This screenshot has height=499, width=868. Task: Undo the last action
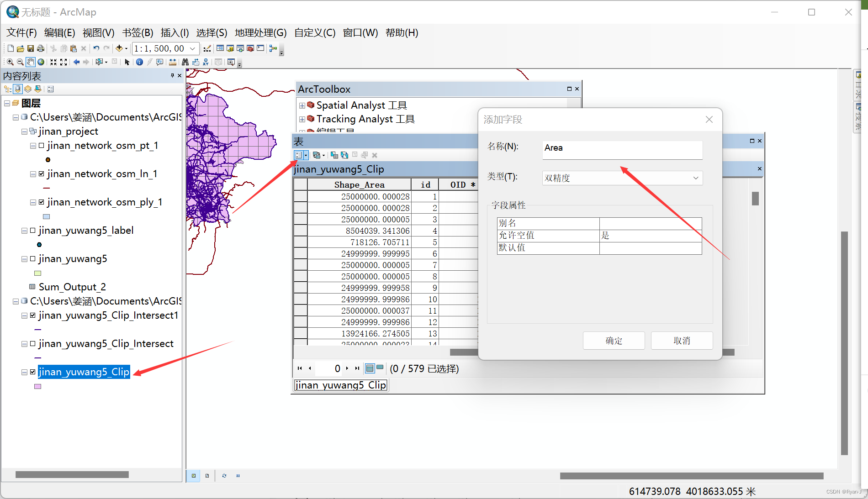click(96, 48)
